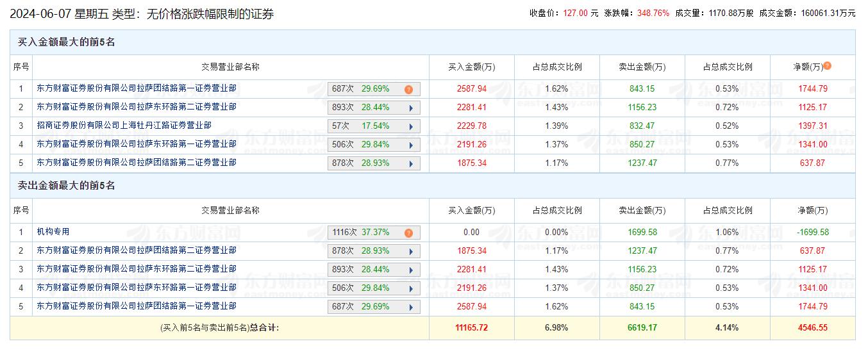Click the help icon beside 净额(万) header
The height and width of the screenshot is (353, 868).
[x=827, y=66]
